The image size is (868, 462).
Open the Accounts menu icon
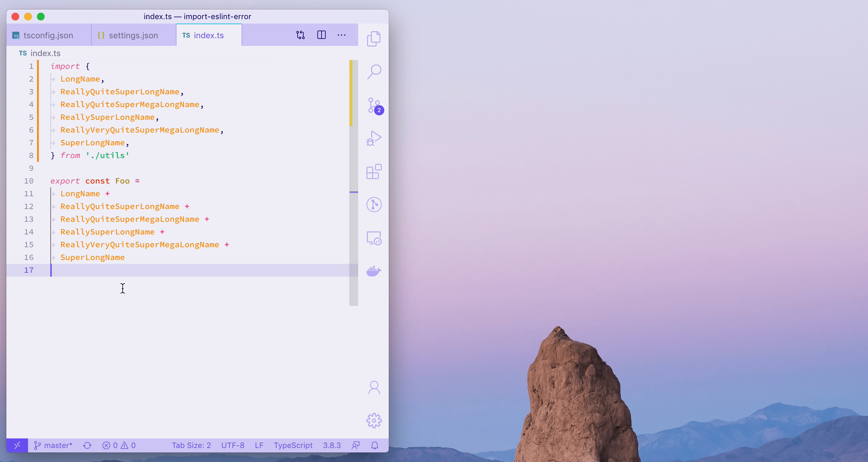click(374, 387)
